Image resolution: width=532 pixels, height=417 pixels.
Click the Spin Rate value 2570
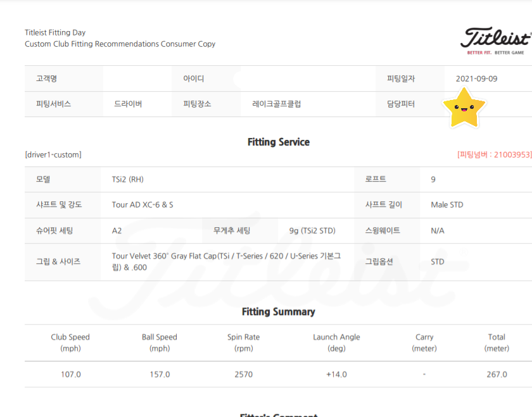pos(244,375)
